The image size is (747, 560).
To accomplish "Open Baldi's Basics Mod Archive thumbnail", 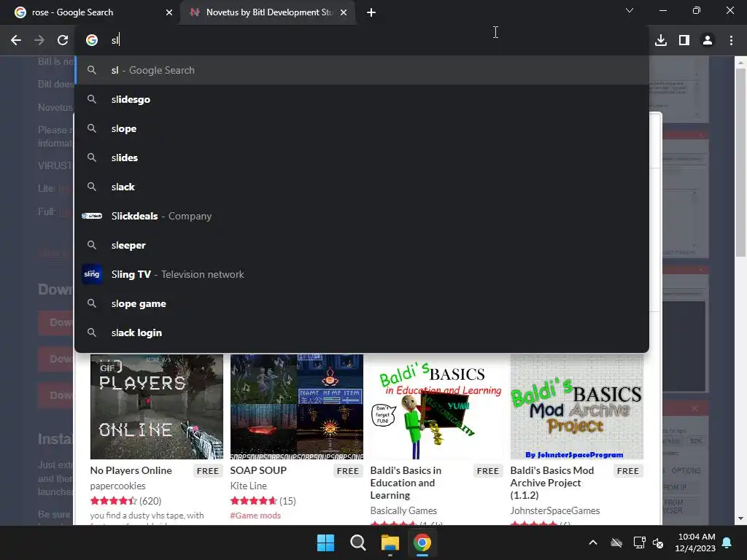I will [x=577, y=407].
